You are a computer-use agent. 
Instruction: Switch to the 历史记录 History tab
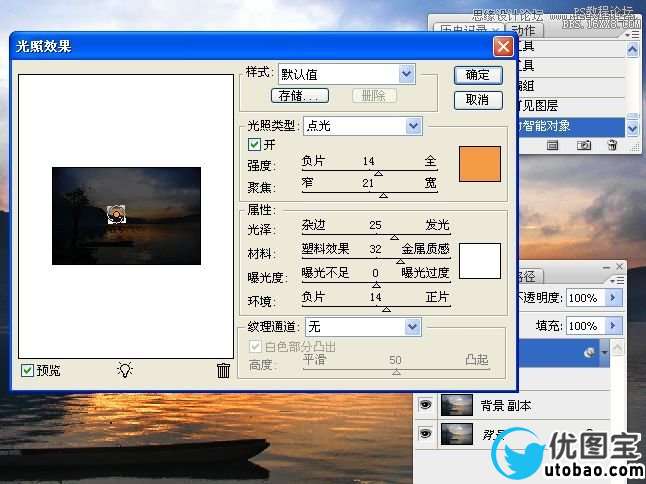[468, 30]
